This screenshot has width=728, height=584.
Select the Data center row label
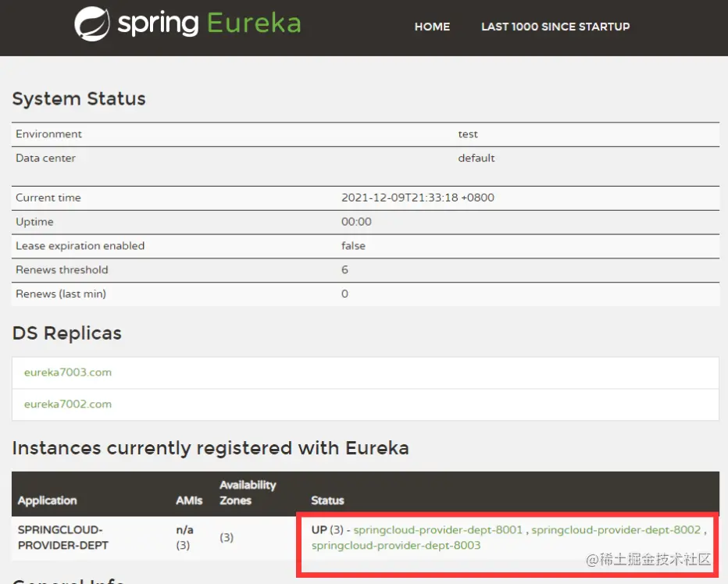click(45, 158)
